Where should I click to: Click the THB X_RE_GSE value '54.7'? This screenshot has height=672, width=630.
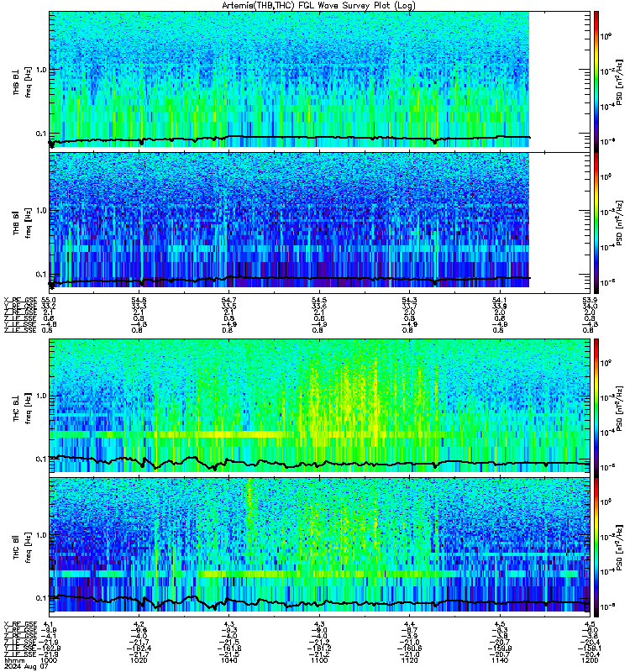pyautogui.click(x=228, y=300)
